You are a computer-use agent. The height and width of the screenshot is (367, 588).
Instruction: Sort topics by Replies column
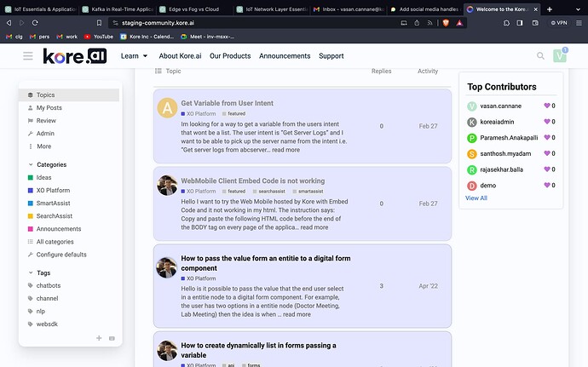[x=382, y=71]
